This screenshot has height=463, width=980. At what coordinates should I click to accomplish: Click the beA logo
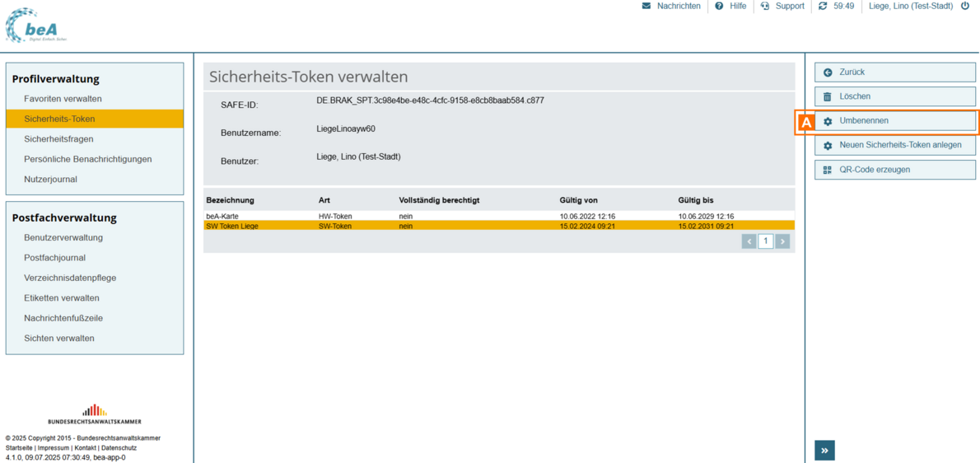[35, 26]
